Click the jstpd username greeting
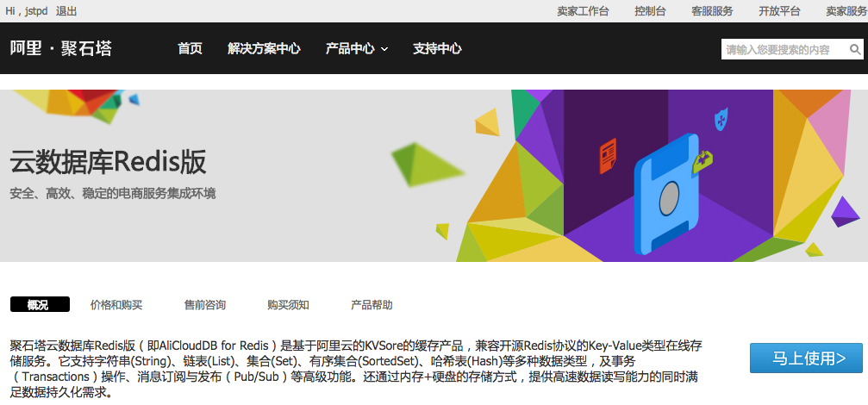The width and height of the screenshot is (868, 405). tap(27, 11)
